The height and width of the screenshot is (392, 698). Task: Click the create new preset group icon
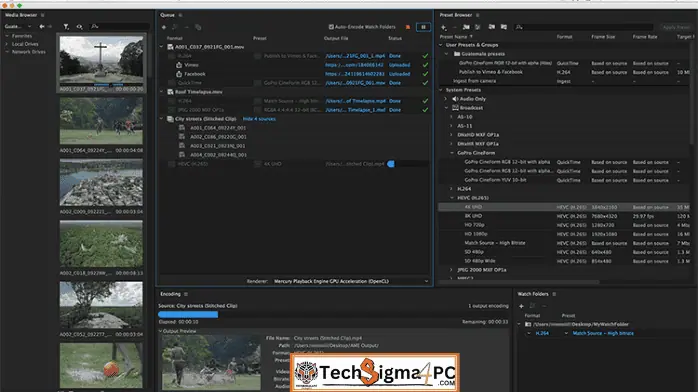click(x=466, y=27)
